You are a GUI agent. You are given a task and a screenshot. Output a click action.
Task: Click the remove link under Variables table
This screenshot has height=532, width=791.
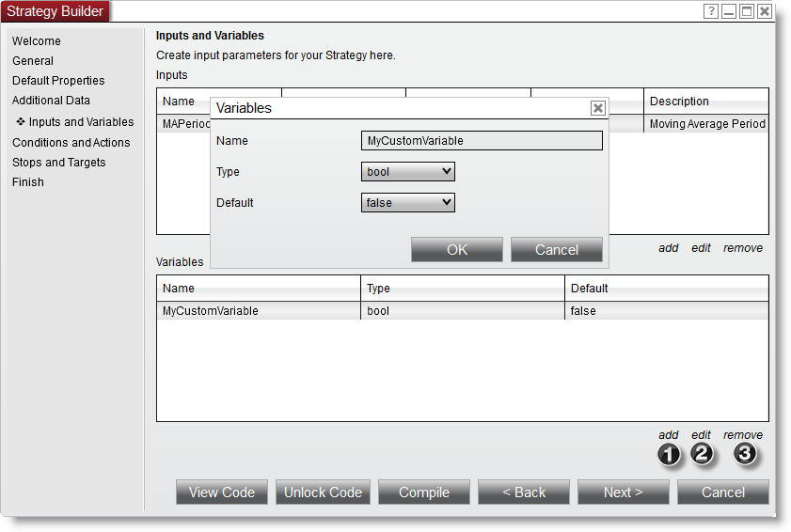[743, 435]
